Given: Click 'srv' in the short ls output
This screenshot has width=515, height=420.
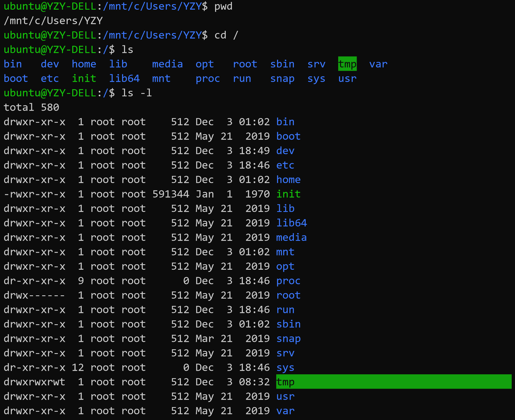Looking at the screenshot, I should click(x=316, y=64).
